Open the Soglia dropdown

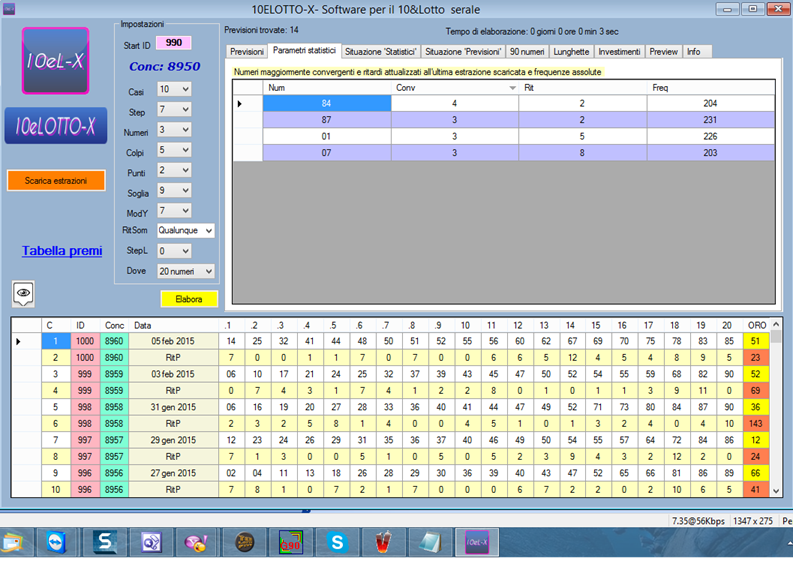tap(174, 191)
